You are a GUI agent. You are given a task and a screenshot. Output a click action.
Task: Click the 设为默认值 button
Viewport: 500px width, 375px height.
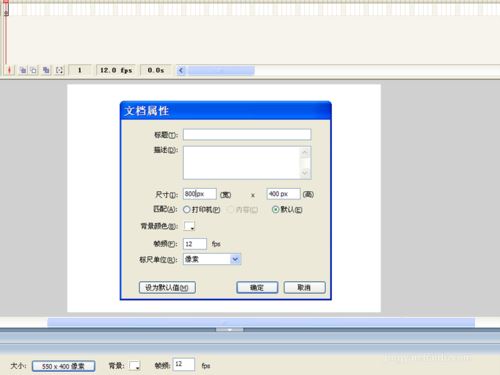point(167,288)
